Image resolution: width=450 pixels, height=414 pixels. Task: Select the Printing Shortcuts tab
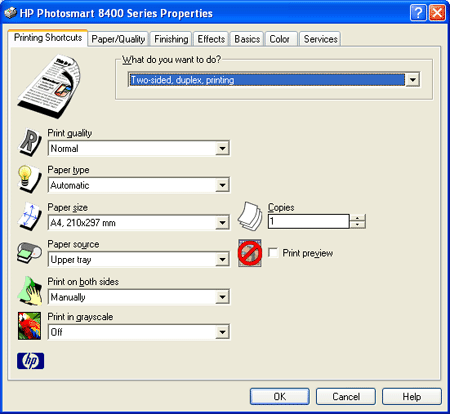point(48,38)
